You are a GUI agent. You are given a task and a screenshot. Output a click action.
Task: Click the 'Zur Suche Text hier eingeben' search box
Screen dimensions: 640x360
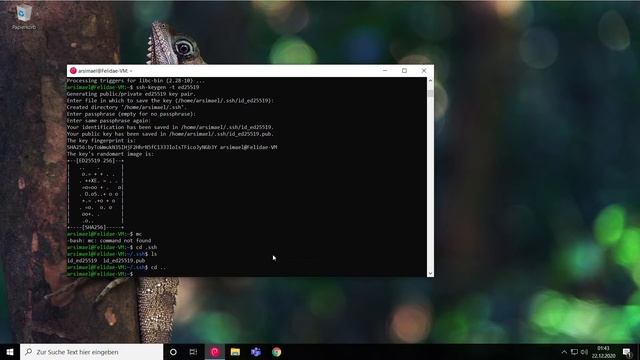point(91,352)
